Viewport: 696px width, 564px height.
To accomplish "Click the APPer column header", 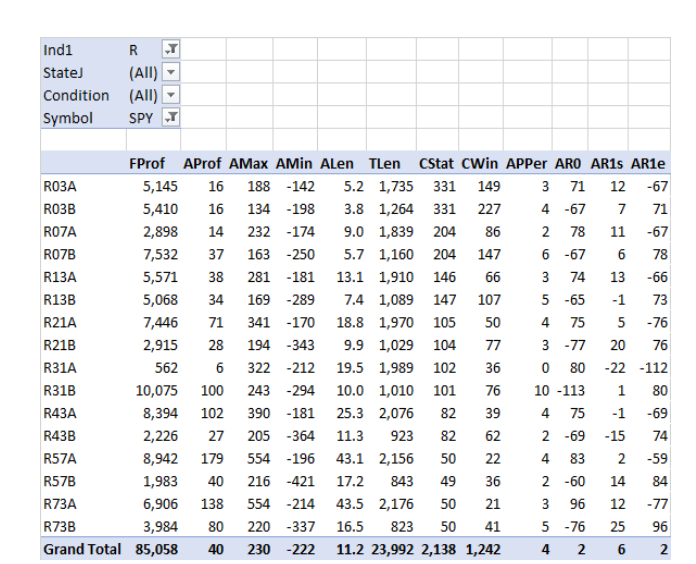I will (x=526, y=164).
